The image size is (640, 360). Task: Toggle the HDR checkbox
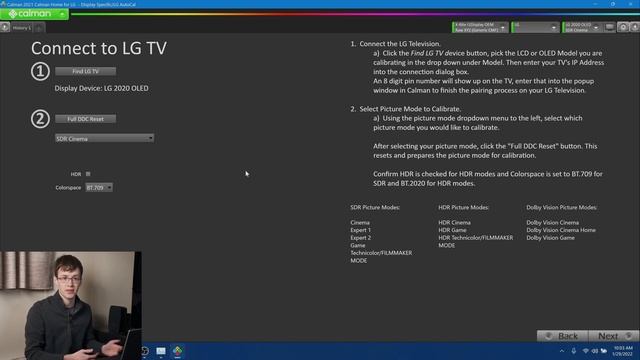88,174
